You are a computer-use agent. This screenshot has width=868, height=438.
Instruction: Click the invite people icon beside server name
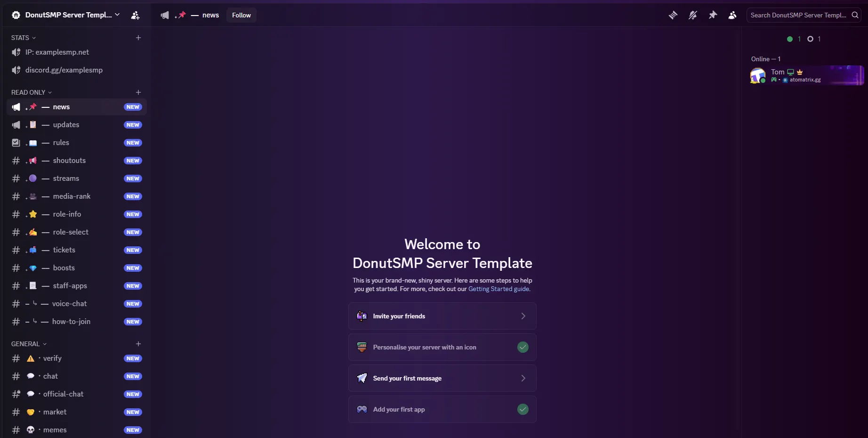pos(135,15)
